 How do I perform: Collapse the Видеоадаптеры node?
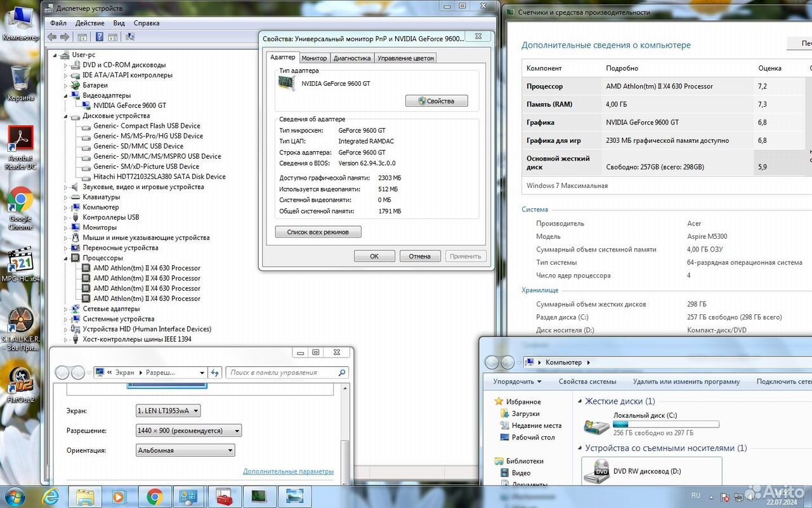point(65,95)
